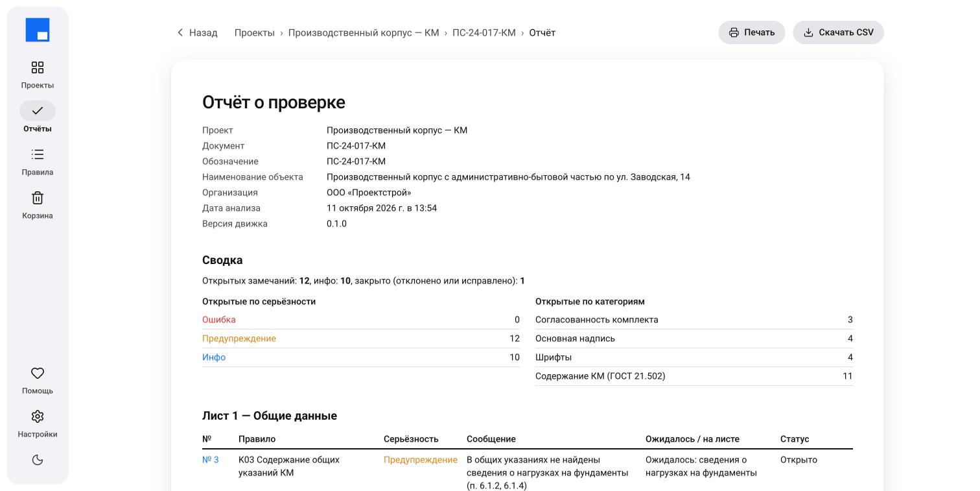Click the Ошибка severity row label
980x491 pixels.
219,320
